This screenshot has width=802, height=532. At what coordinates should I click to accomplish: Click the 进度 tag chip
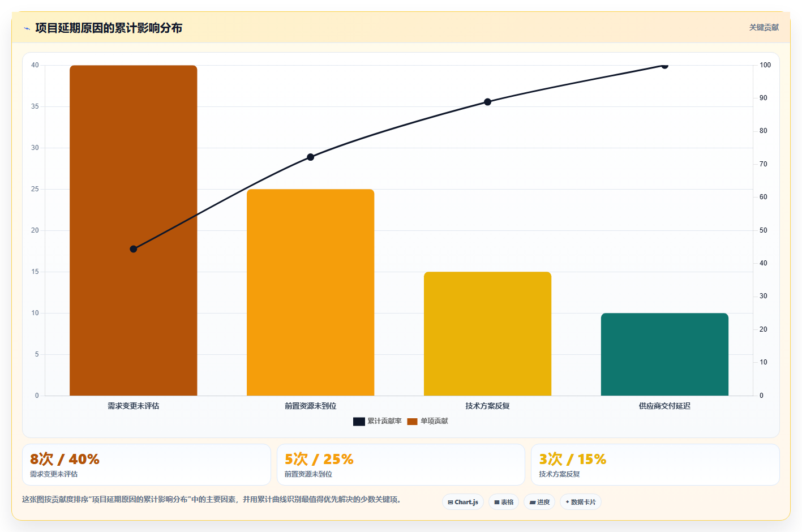coord(539,502)
